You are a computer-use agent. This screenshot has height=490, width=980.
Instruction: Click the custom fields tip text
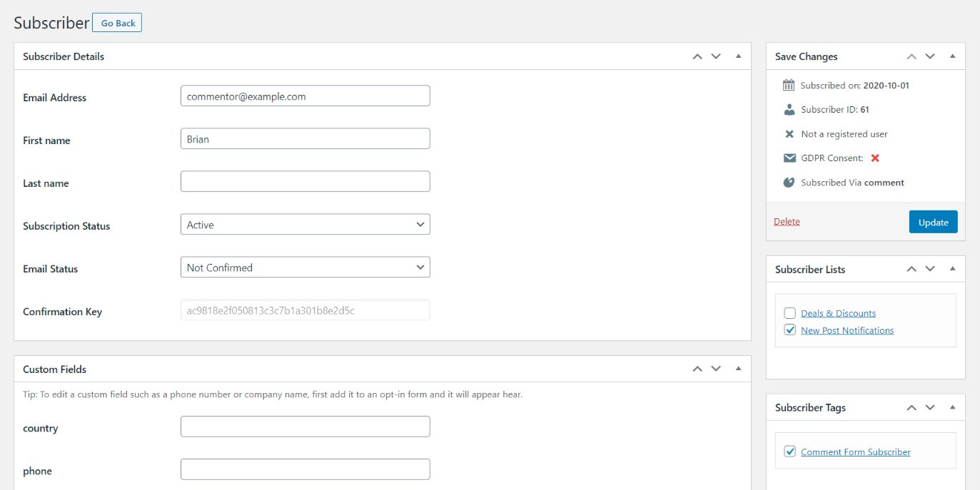[273, 394]
